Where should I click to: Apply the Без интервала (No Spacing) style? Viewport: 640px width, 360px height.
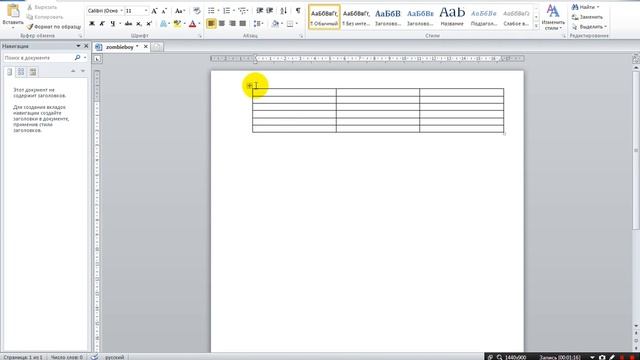click(356, 17)
